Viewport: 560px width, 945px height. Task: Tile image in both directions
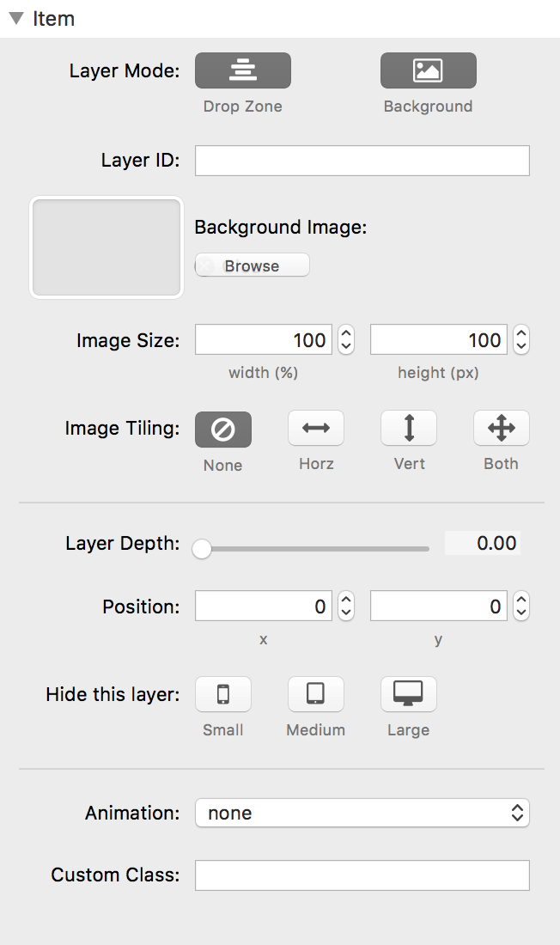(502, 428)
